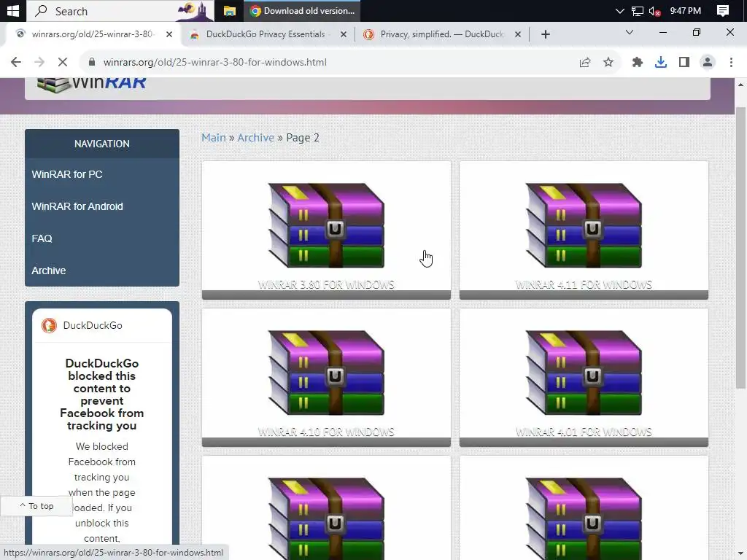Click the scrollbar up arrow
The width and height of the screenshot is (747, 560).
pyautogui.click(x=740, y=85)
